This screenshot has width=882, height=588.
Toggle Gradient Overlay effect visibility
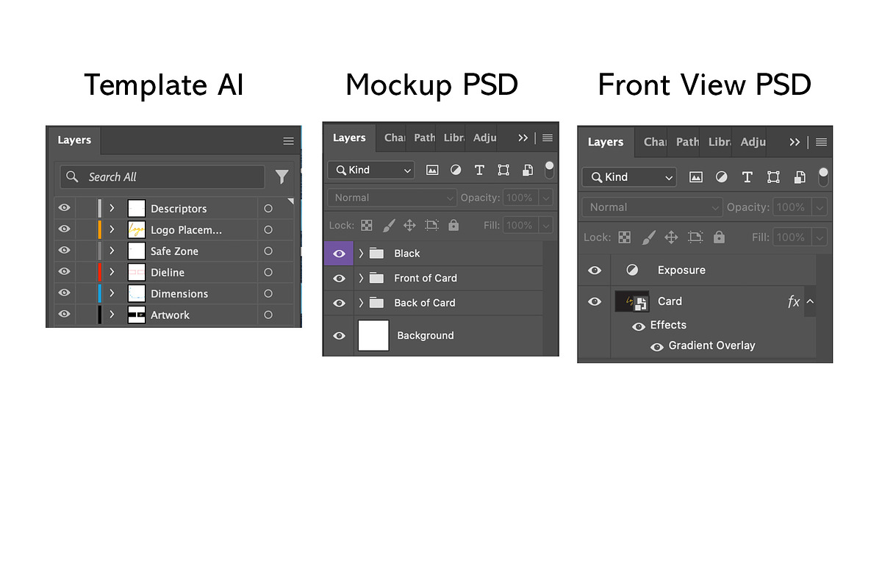657,346
